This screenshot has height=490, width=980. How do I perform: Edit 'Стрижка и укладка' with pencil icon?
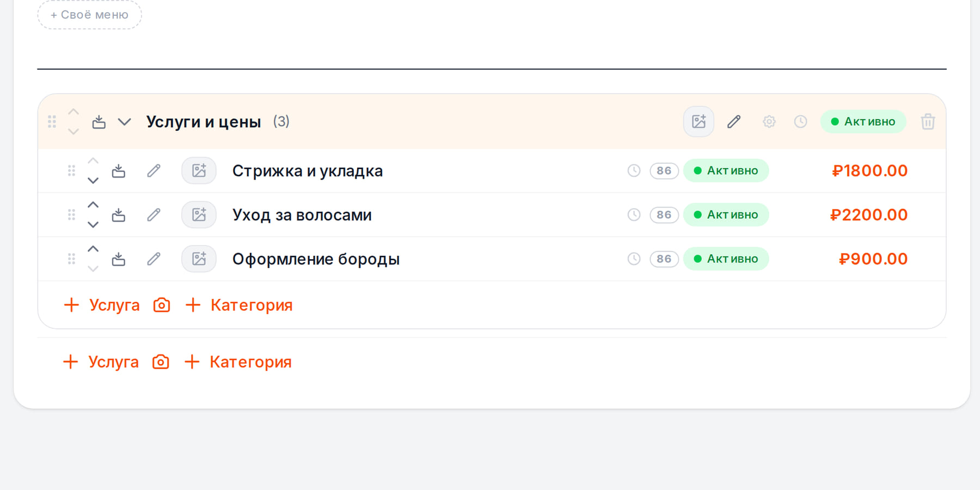(x=154, y=171)
